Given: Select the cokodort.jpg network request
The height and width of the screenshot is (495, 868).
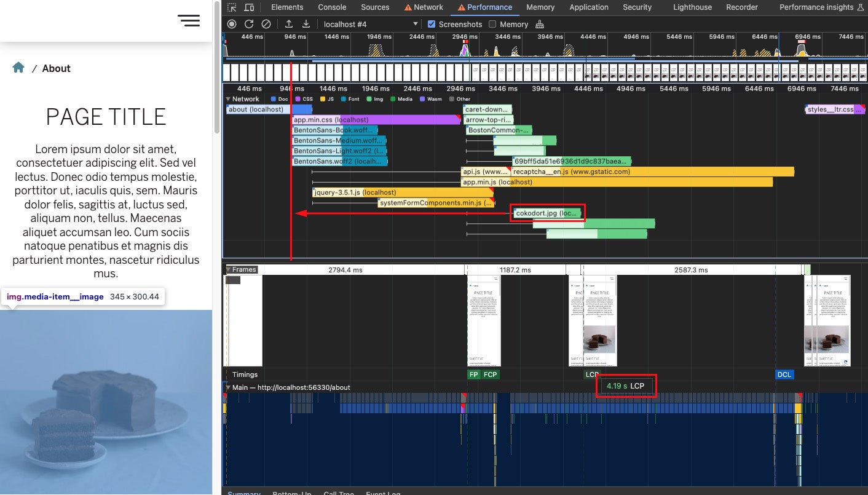Looking at the screenshot, I should [546, 213].
